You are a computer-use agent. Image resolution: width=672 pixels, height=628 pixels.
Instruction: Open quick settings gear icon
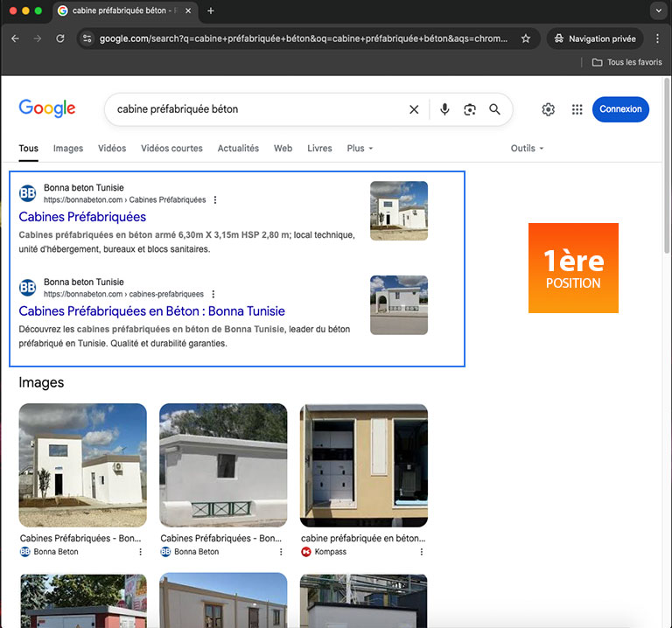(548, 109)
